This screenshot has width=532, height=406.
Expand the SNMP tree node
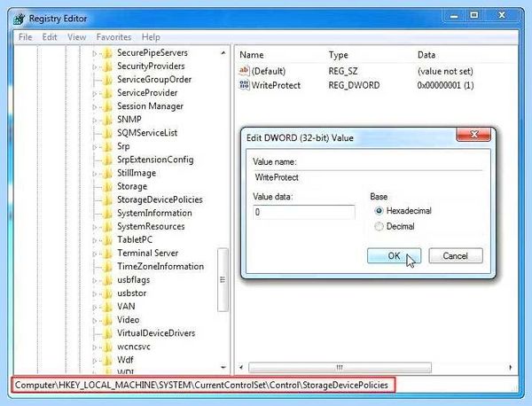click(95, 120)
